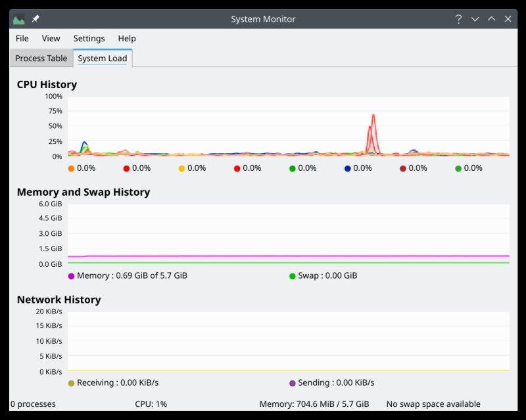Select the System Load tab
526x420 pixels.
click(x=103, y=58)
